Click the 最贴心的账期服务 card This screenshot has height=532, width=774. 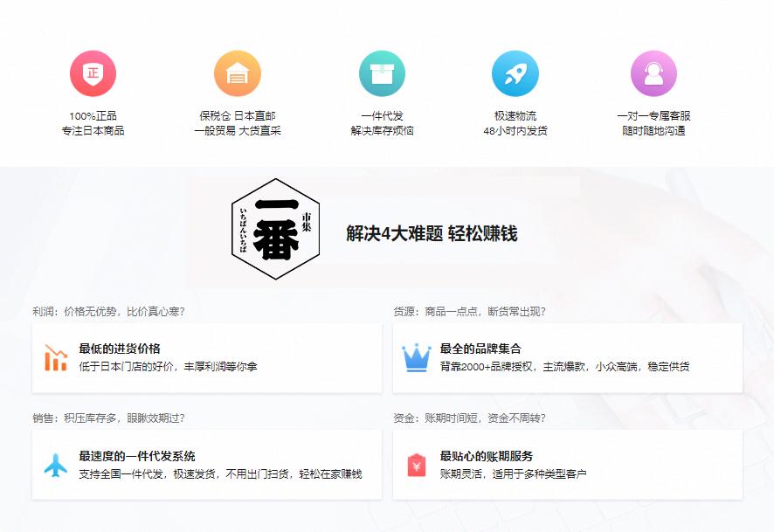pyautogui.click(x=568, y=465)
